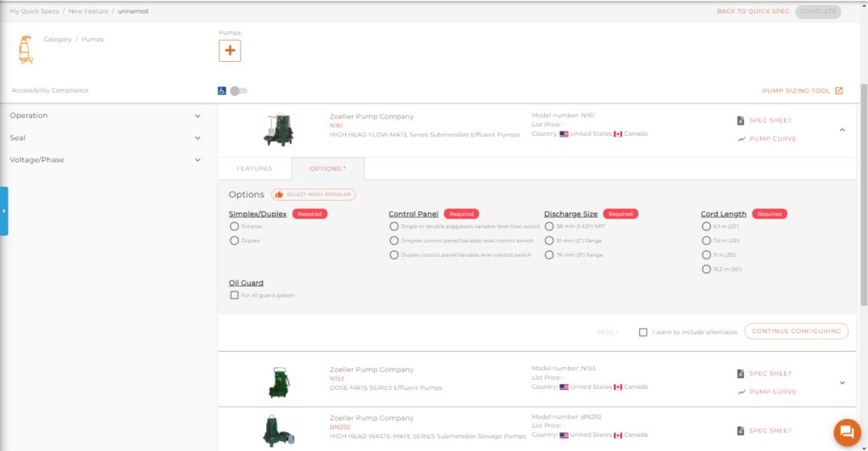Viewport: 868px width, 451px height.
Task: Choose Duplex control panel option
Action: [x=393, y=255]
